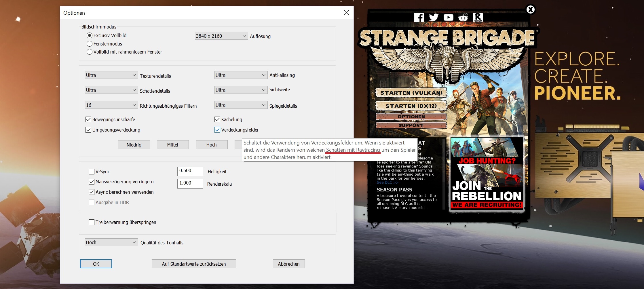Open the Anti-aliasing dropdown
The width and height of the screenshot is (644, 289).
241,75
